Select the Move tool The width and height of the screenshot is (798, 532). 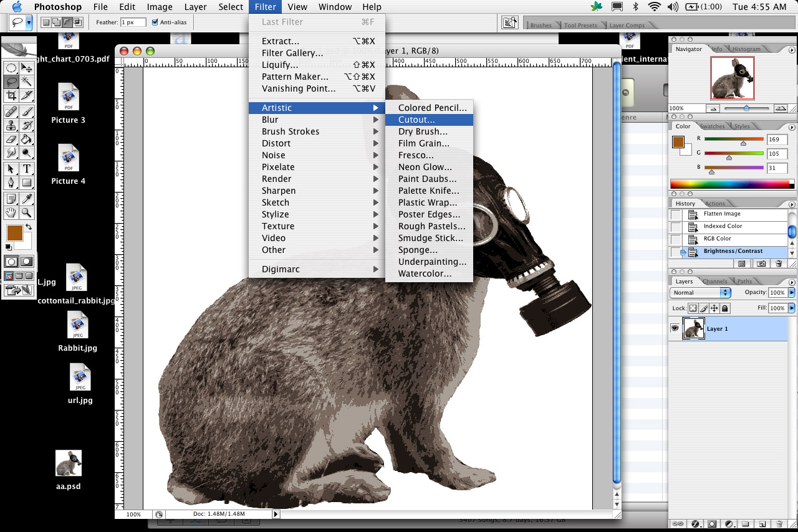pos(27,68)
